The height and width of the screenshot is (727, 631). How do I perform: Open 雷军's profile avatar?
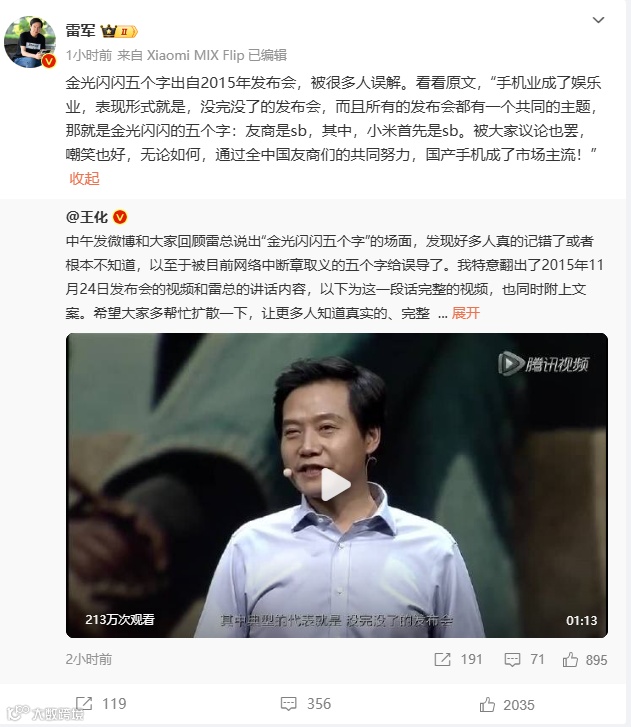tap(30, 42)
